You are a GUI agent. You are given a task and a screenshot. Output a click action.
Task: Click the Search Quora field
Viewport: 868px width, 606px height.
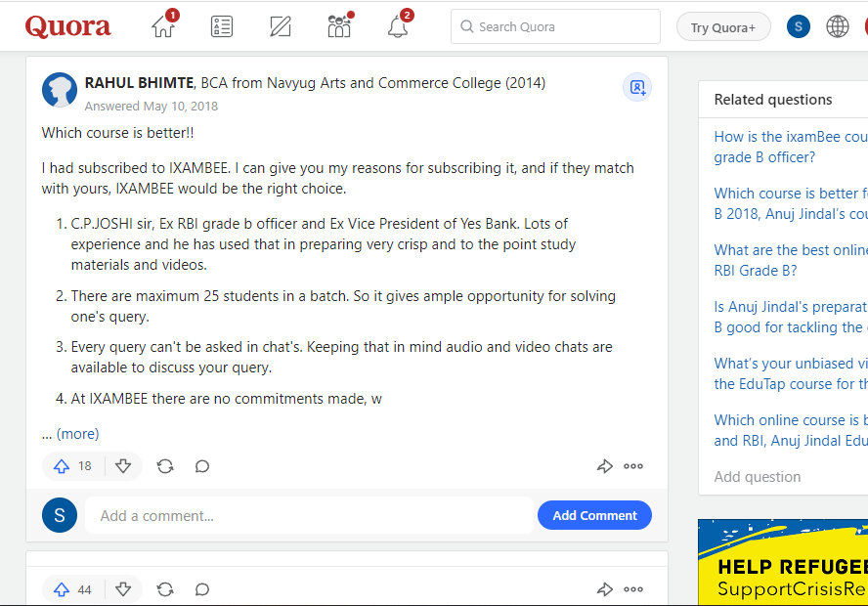[555, 26]
